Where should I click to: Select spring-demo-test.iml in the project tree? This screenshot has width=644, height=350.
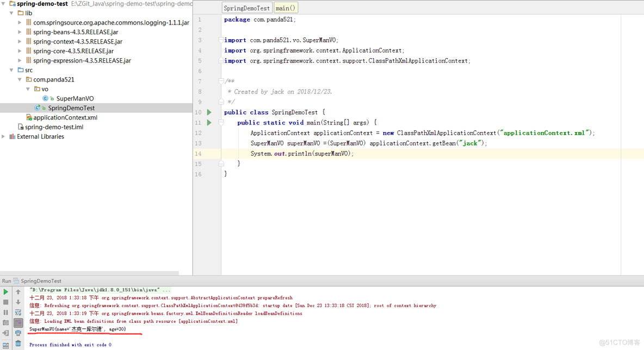[54, 127]
